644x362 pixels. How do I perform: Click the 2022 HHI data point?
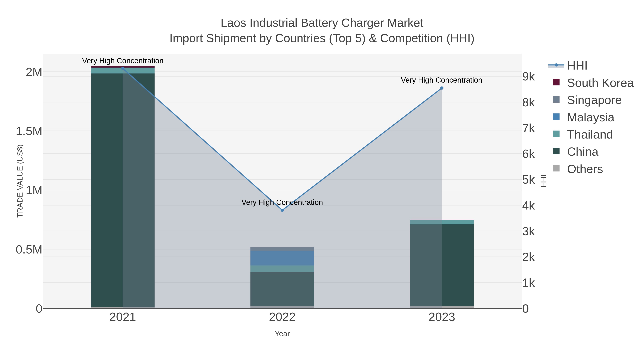coord(282,210)
